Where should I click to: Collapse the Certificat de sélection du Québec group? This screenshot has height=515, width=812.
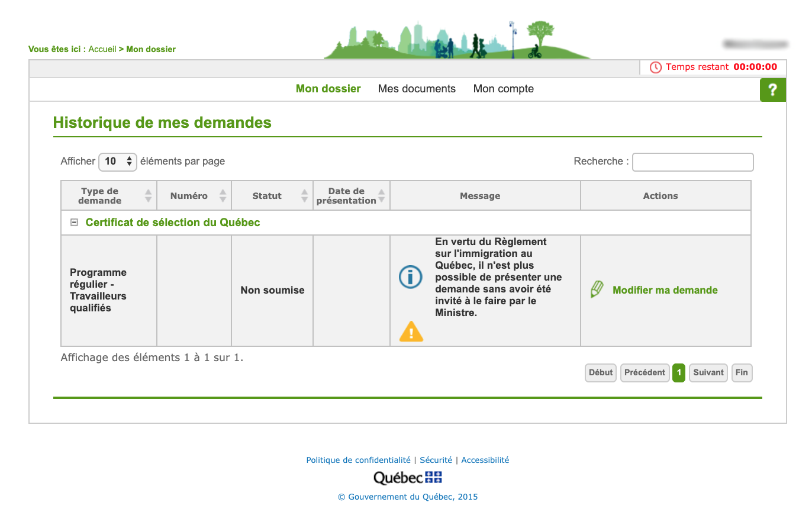click(x=74, y=223)
